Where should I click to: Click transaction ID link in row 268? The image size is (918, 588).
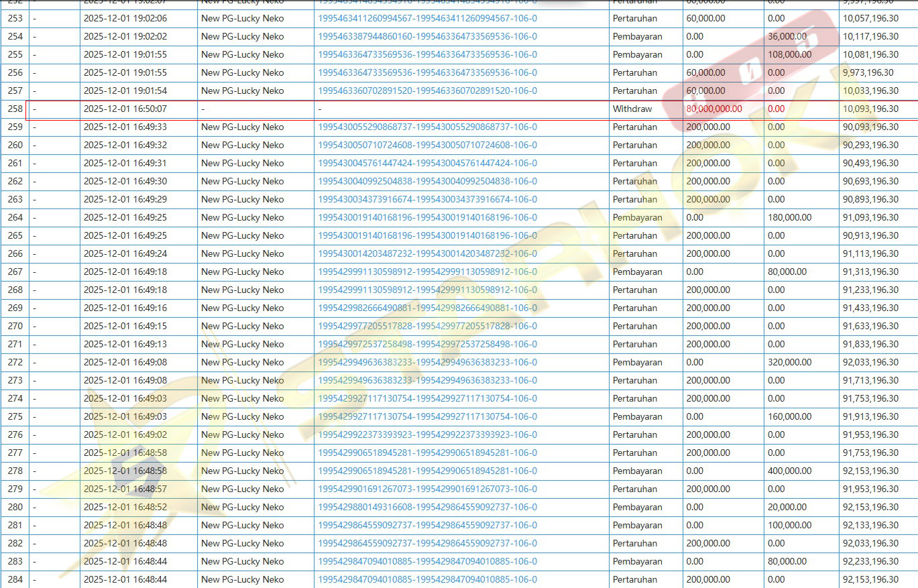tap(427, 290)
